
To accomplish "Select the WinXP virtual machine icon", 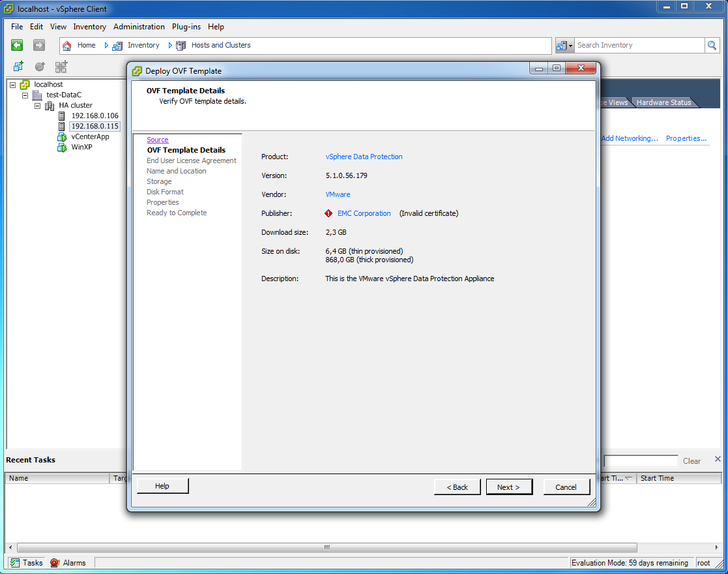I will [x=62, y=147].
